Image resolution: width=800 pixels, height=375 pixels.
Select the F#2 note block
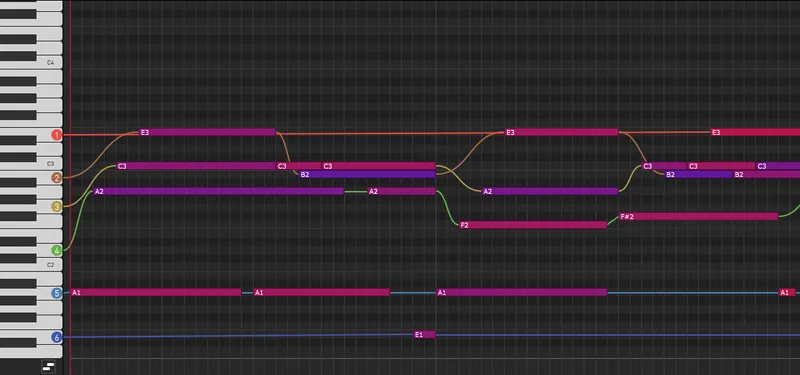(x=698, y=217)
